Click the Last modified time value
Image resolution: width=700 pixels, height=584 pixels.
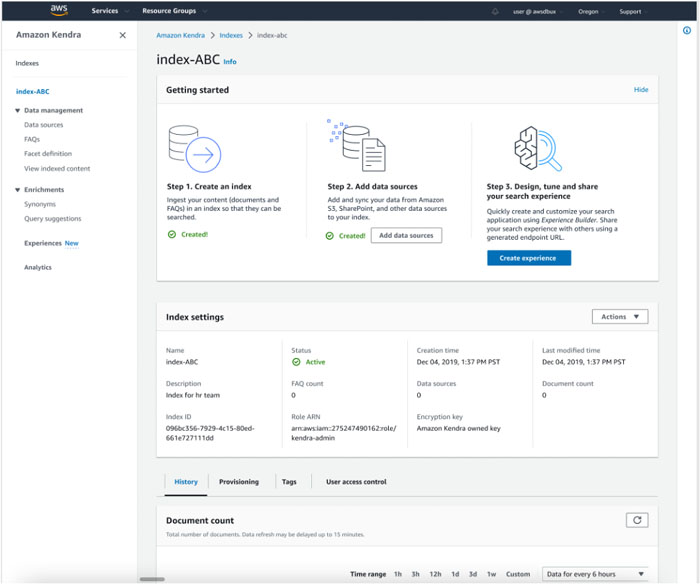pos(583,362)
